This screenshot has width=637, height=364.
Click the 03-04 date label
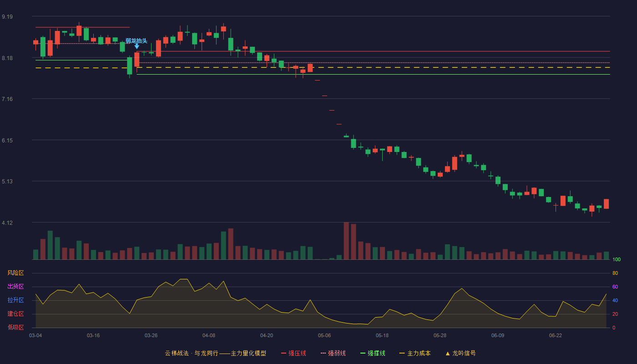click(35, 335)
